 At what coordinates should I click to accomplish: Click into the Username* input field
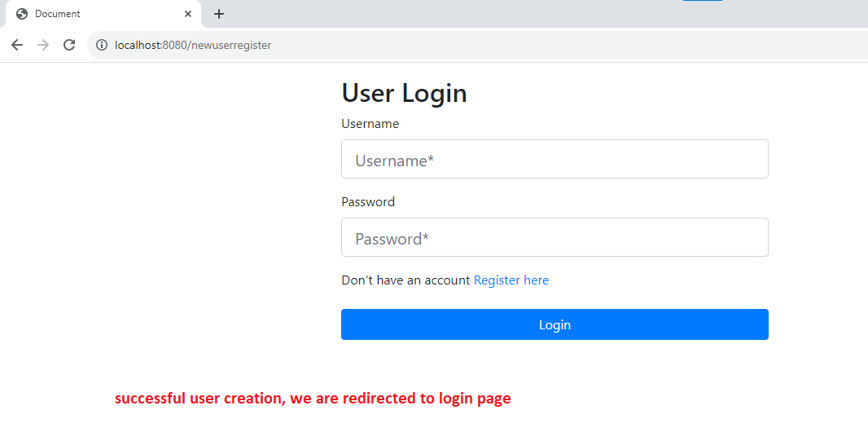(x=555, y=159)
